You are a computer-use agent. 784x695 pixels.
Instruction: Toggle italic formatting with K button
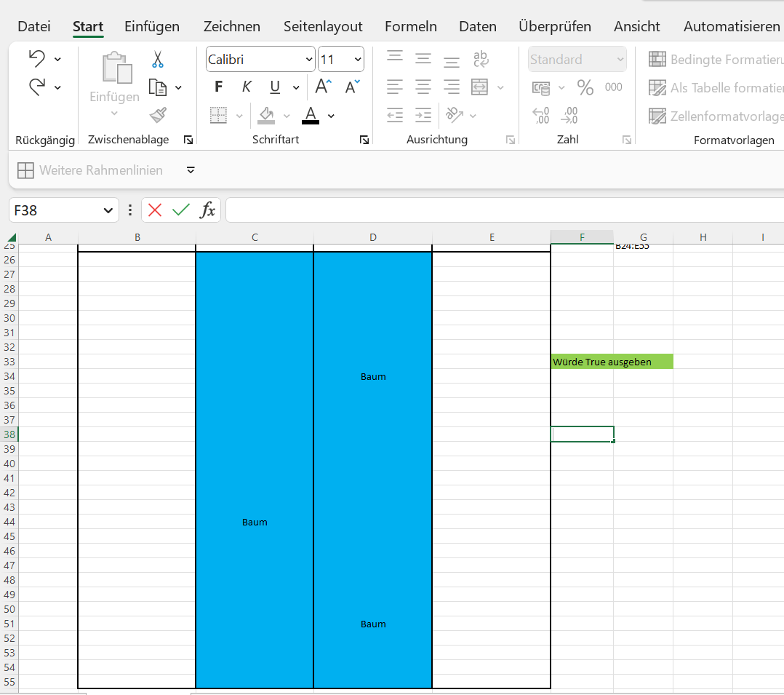[247, 87]
